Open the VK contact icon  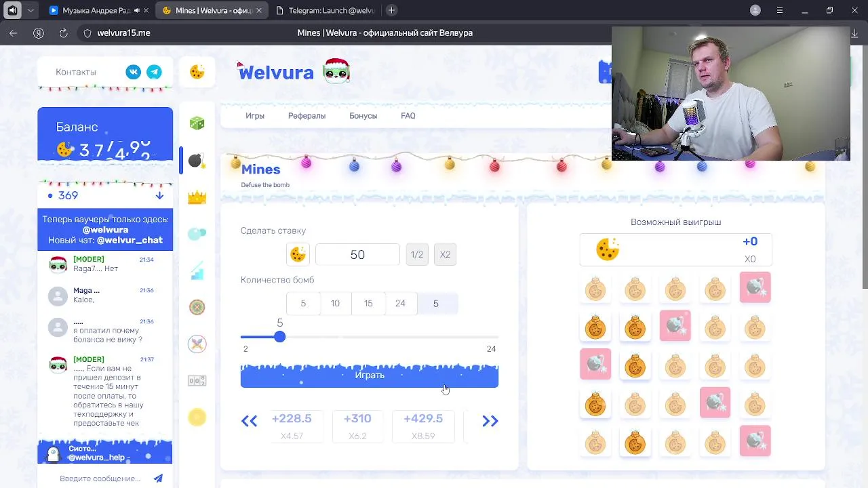click(x=134, y=72)
